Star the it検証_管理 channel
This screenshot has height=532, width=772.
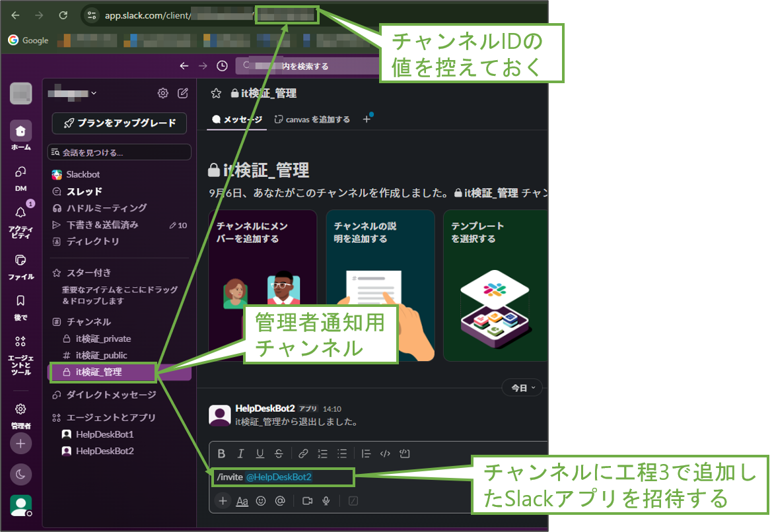[216, 93]
